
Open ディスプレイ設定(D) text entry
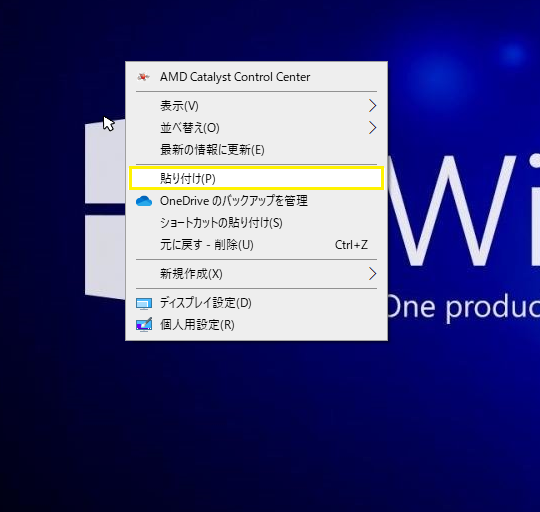pos(206,303)
